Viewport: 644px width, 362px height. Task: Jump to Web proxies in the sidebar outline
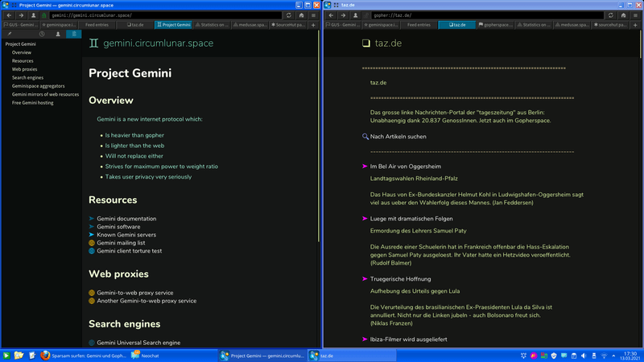(24, 69)
